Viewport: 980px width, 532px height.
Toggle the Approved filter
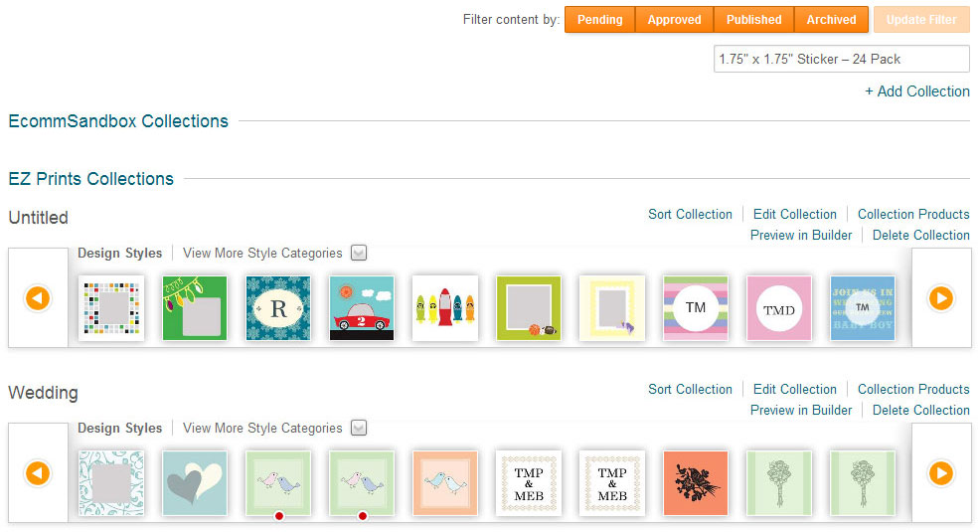(675, 19)
